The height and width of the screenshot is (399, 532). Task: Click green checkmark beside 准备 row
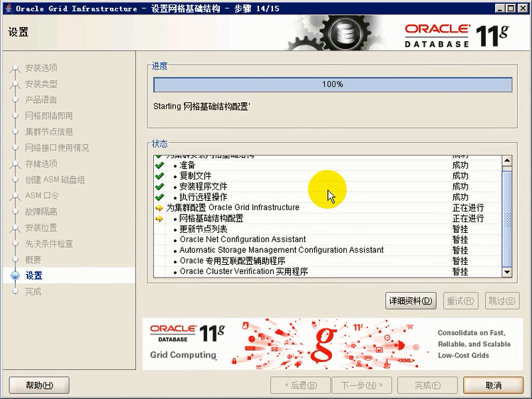pos(159,165)
